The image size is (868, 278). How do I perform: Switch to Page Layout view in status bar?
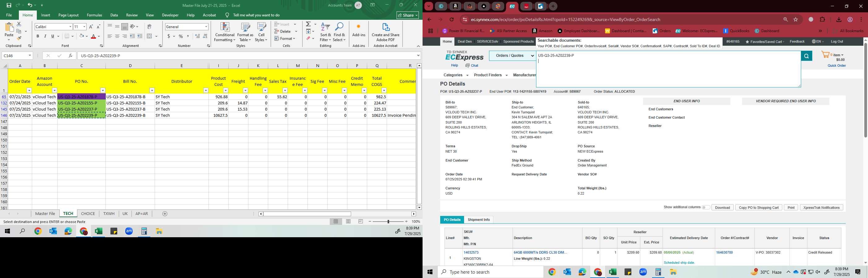pyautogui.click(x=348, y=221)
